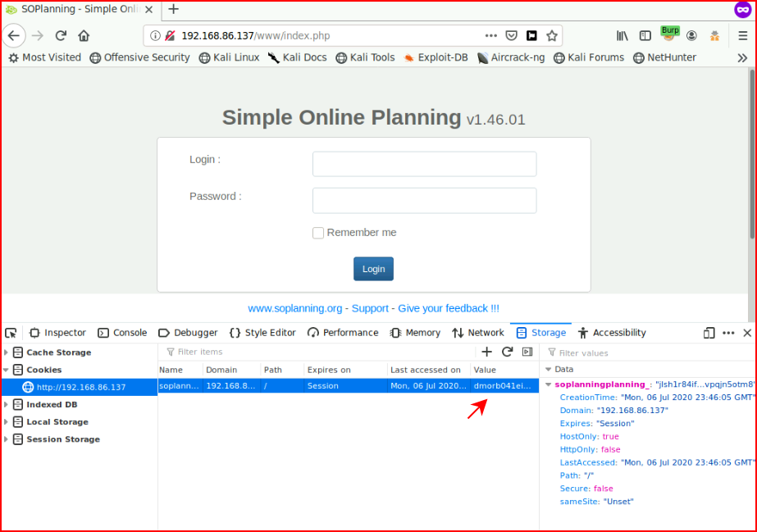The width and height of the screenshot is (757, 532).
Task: Open the Kali Linux bookmark
Action: (230, 57)
